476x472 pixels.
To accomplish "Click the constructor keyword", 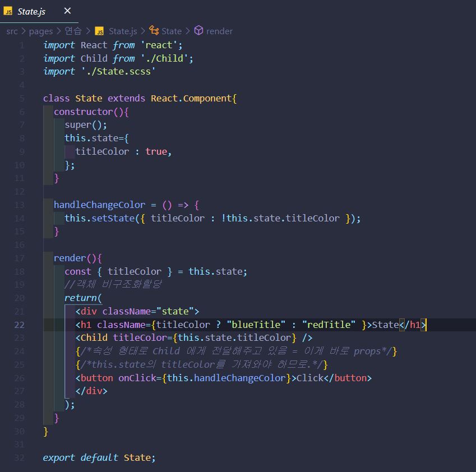I will (x=83, y=112).
